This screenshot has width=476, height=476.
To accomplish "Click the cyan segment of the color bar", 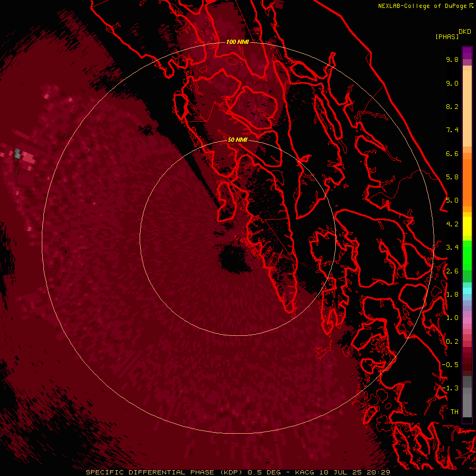I will [467, 291].
